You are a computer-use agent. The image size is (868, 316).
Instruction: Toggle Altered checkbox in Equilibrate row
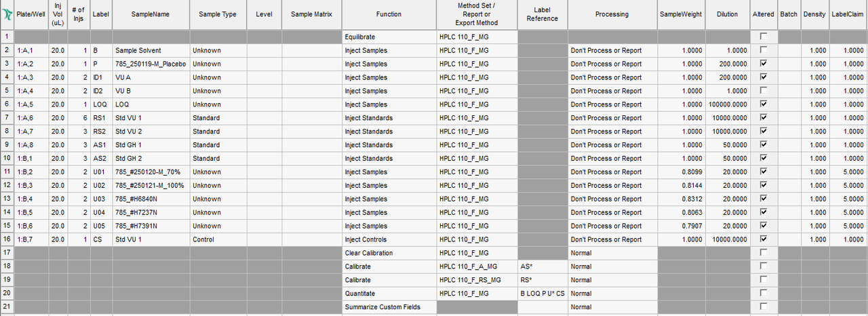pyautogui.click(x=764, y=37)
